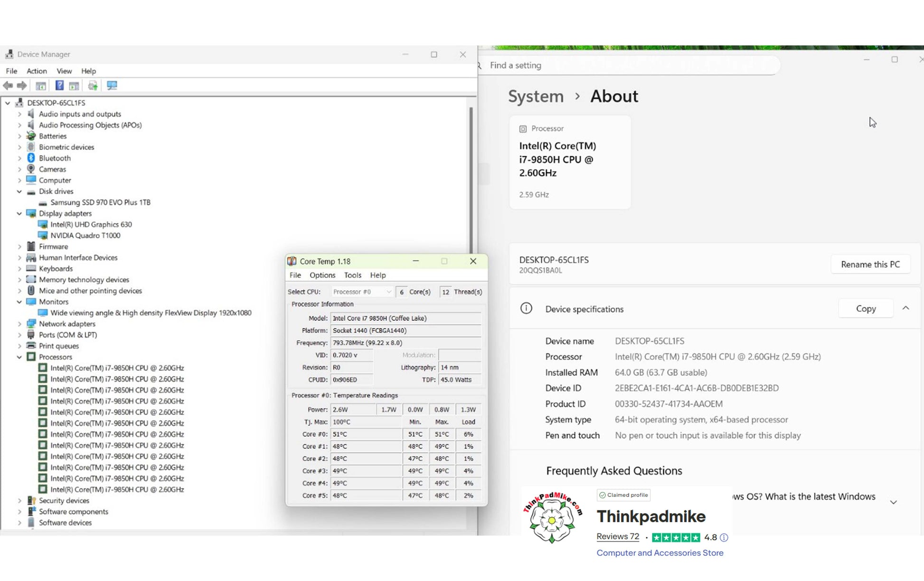Open the Action menu in Device Manager

coord(37,71)
